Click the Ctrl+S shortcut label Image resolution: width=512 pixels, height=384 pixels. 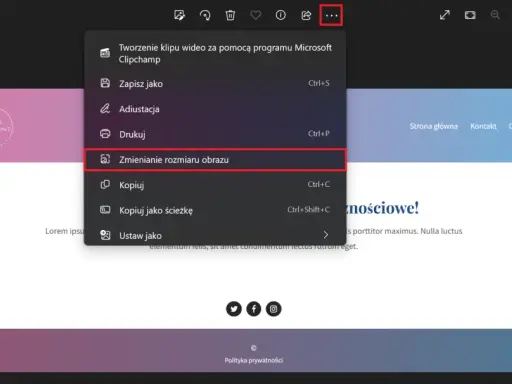click(x=319, y=83)
